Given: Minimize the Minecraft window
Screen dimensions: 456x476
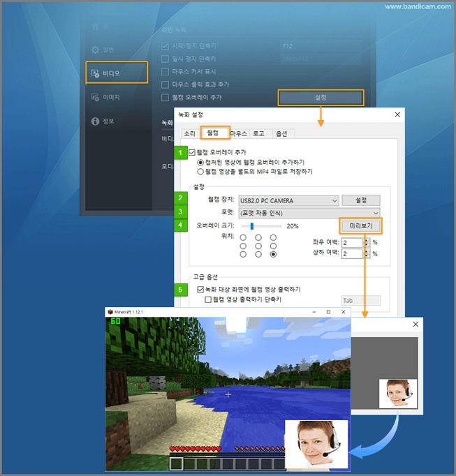Looking at the screenshot, I should coord(314,312).
